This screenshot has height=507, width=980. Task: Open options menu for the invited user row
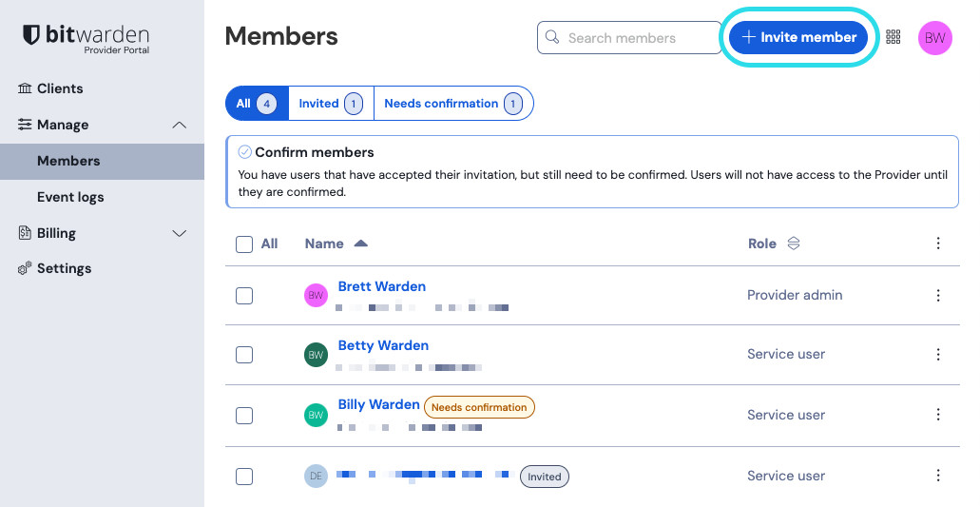click(x=937, y=476)
